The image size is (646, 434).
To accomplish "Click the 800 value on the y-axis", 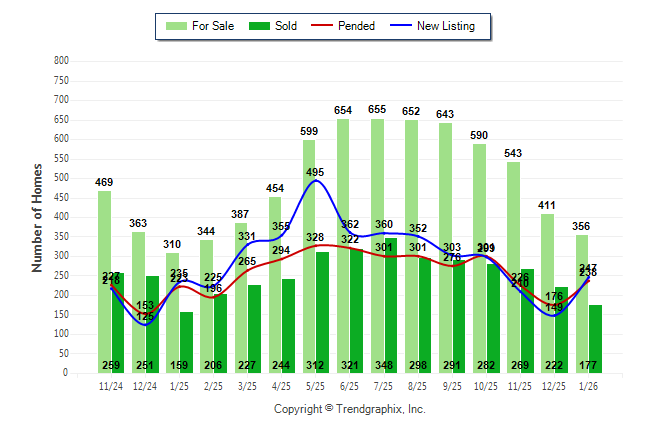I will pyautogui.click(x=62, y=61).
